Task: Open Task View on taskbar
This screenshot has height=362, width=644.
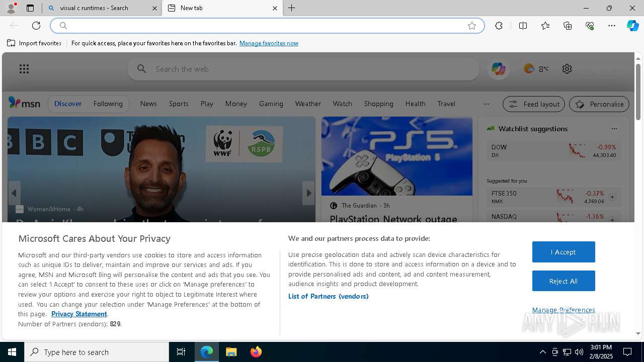Action: click(x=181, y=352)
